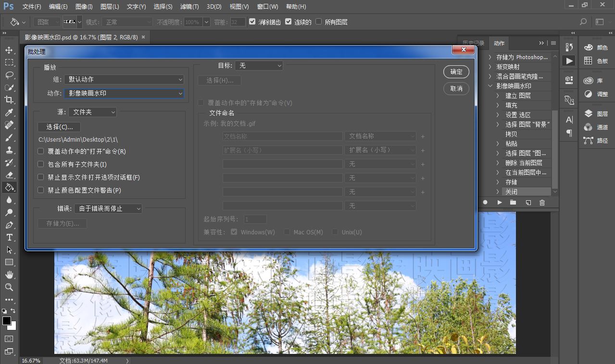Click the 选择(C)... source folder button
The image size is (615, 364).
[59, 127]
